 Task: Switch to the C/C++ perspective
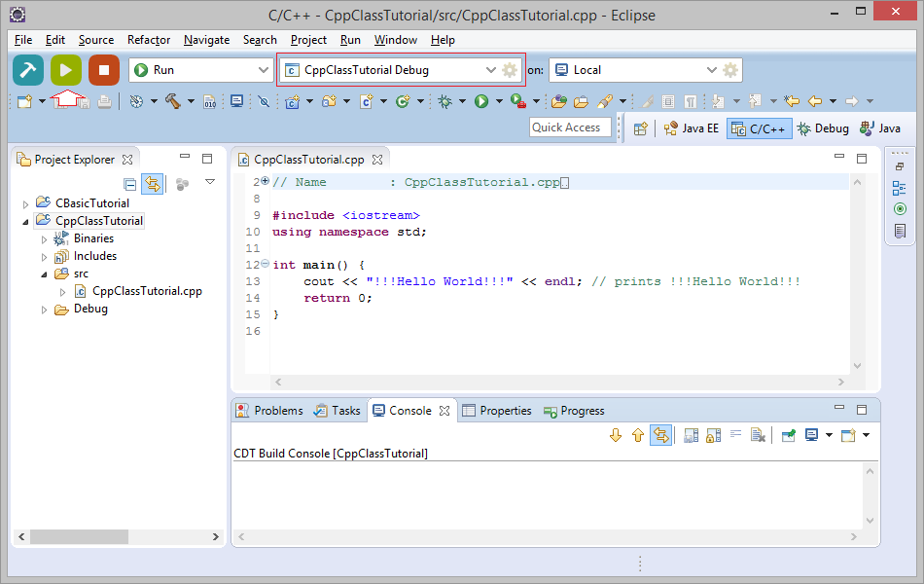point(759,128)
